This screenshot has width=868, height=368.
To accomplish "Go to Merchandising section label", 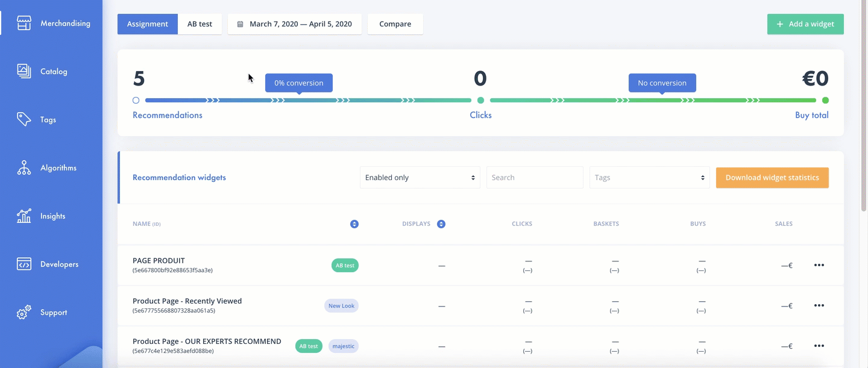I will 65,23.
